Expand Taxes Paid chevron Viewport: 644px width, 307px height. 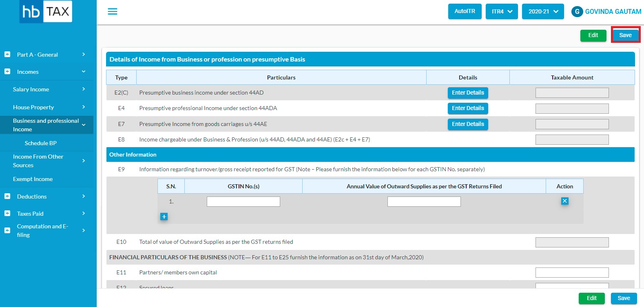[84, 213]
